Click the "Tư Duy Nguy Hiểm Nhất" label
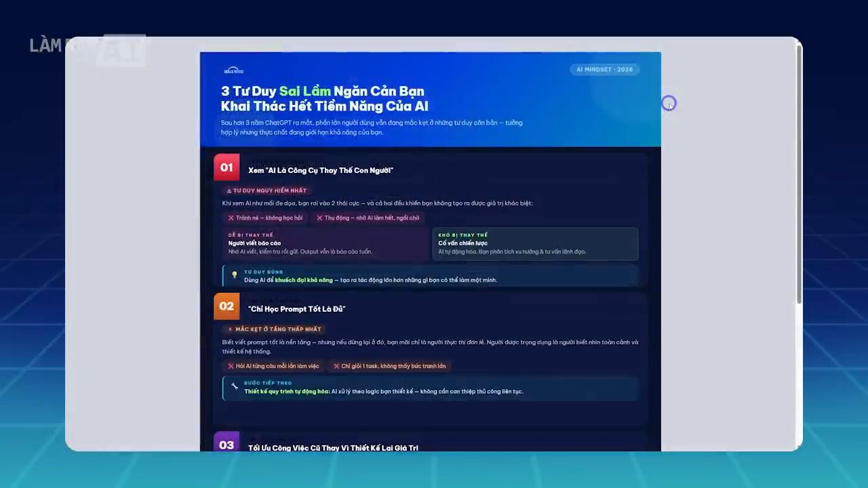This screenshot has height=488, width=868. click(x=270, y=190)
